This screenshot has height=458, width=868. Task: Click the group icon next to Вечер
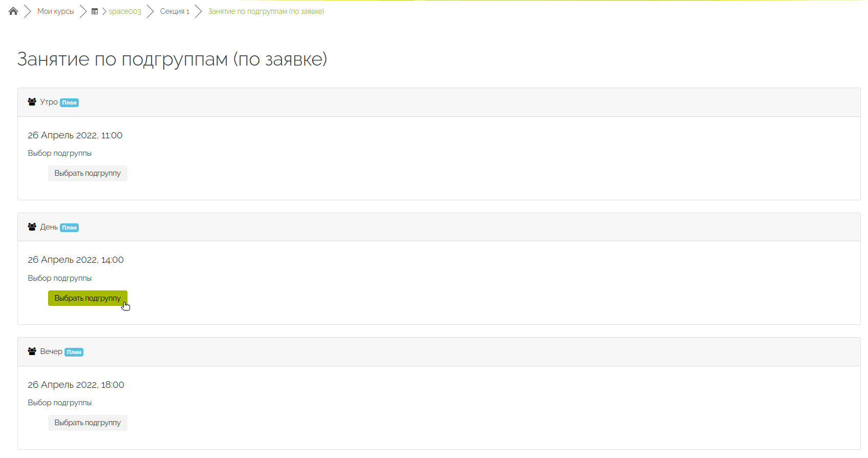32,351
